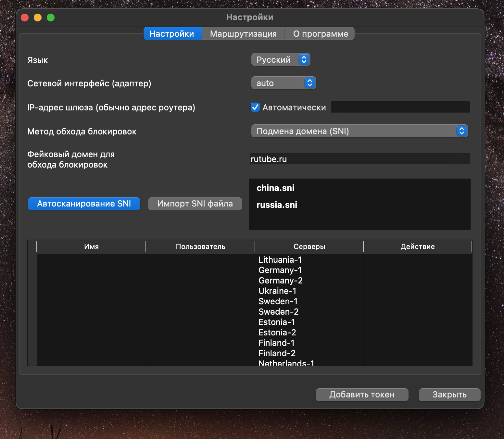Switch to the Настройки tab

coord(172,34)
